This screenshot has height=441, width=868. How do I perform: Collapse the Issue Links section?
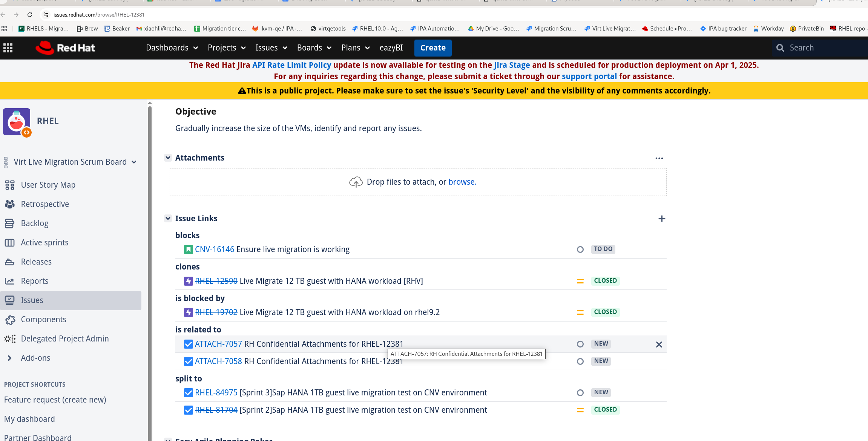point(168,218)
